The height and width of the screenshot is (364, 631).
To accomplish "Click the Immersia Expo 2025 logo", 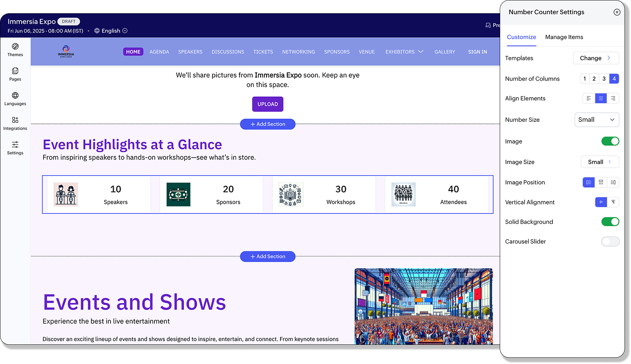I will (66, 52).
